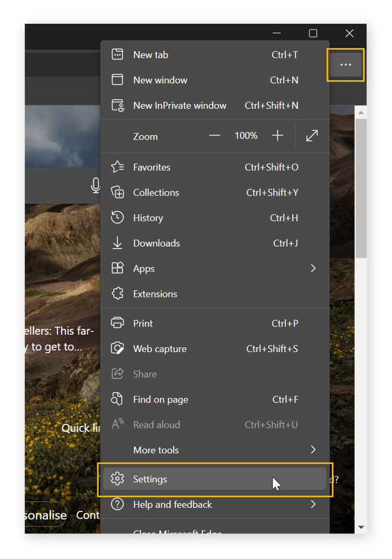392x559 pixels.
Task: Click the Personalise button
Action: pyautogui.click(x=42, y=515)
